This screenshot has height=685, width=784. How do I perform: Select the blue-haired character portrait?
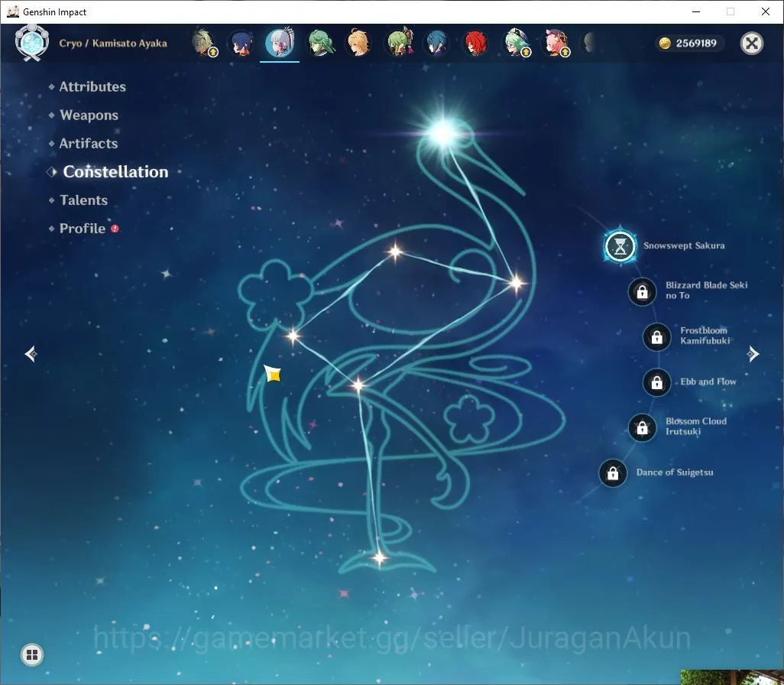[436, 44]
